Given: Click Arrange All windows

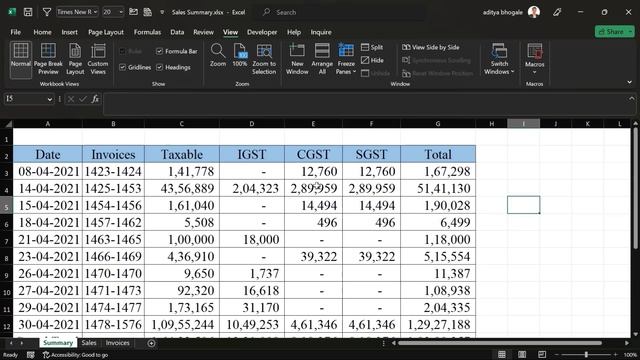Looking at the screenshot, I should click(x=322, y=60).
